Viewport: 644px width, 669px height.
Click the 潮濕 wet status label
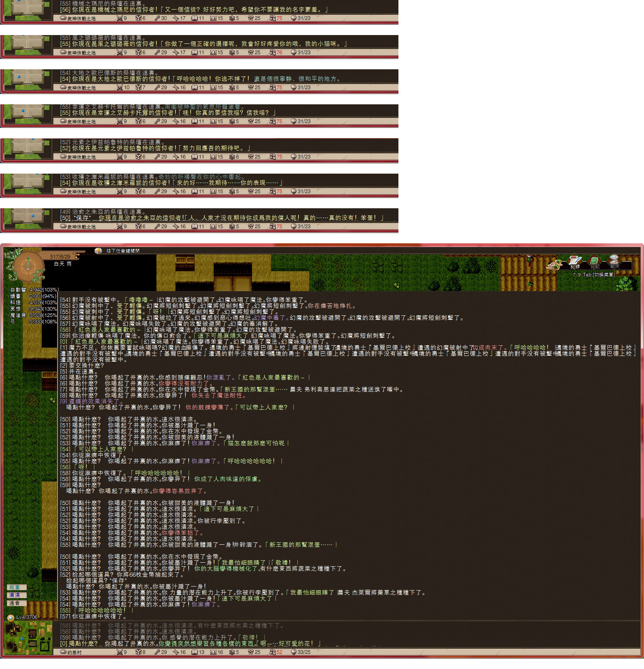(x=17, y=595)
